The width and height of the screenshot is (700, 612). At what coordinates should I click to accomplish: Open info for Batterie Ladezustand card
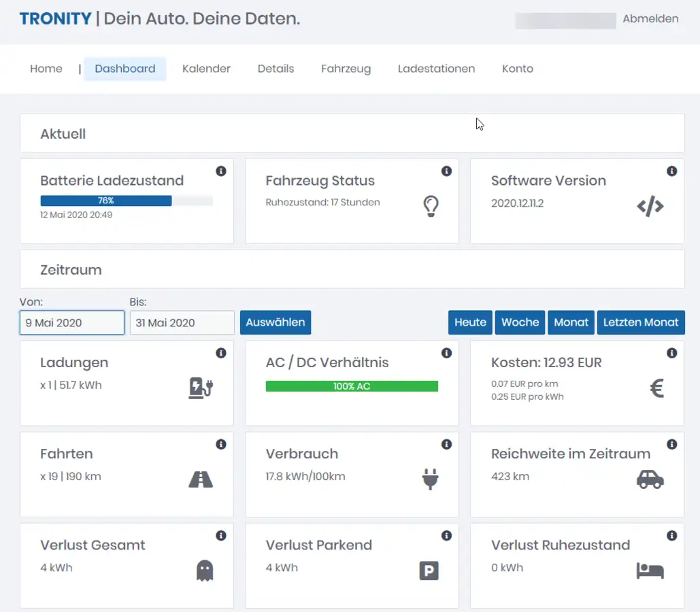click(221, 171)
